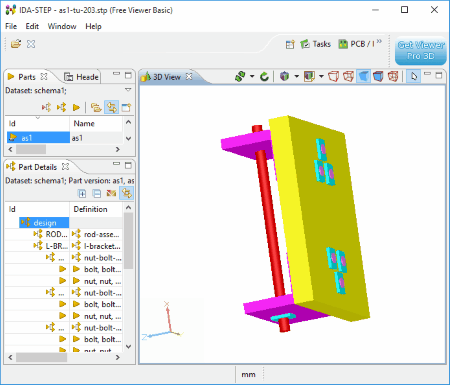Switch to the Tasks perspective
This screenshot has width=450, height=385.
(x=315, y=44)
